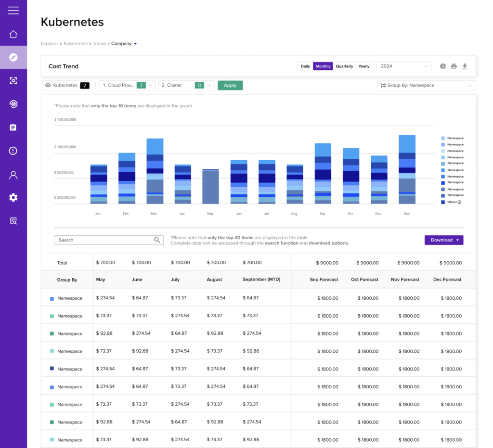This screenshot has height=448, width=493.
Task: Select Quarterly granularity
Action: coord(344,66)
